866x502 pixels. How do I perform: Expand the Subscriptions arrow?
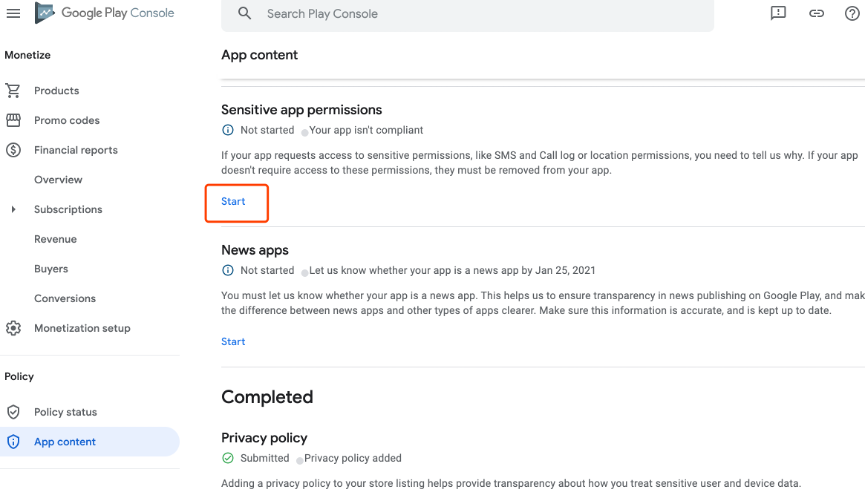13,209
